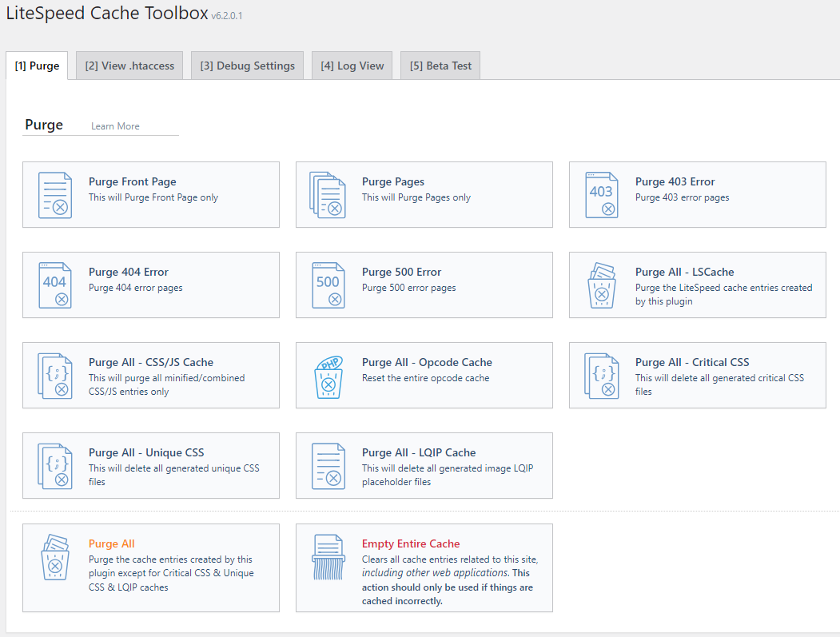Click the v6.2.0.1 version label

227,16
